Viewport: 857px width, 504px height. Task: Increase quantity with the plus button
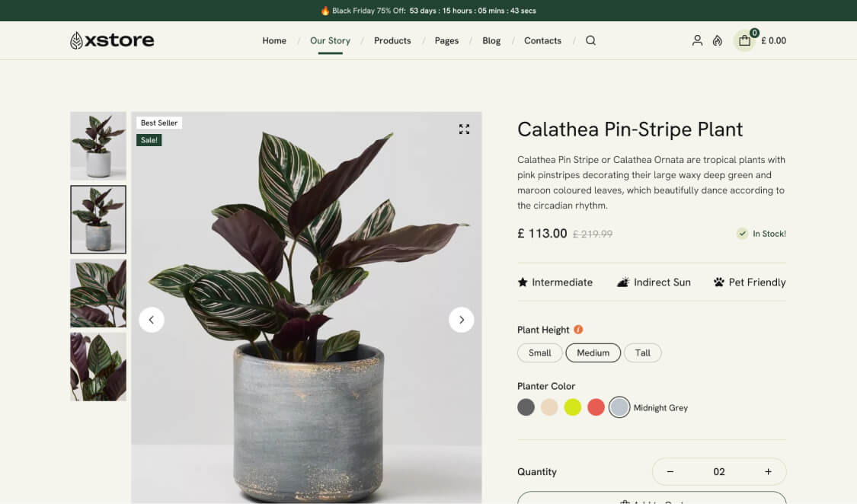(x=768, y=472)
